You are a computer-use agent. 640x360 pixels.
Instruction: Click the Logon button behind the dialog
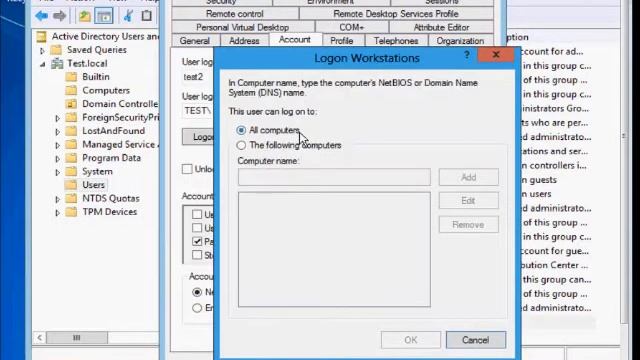pos(198,137)
